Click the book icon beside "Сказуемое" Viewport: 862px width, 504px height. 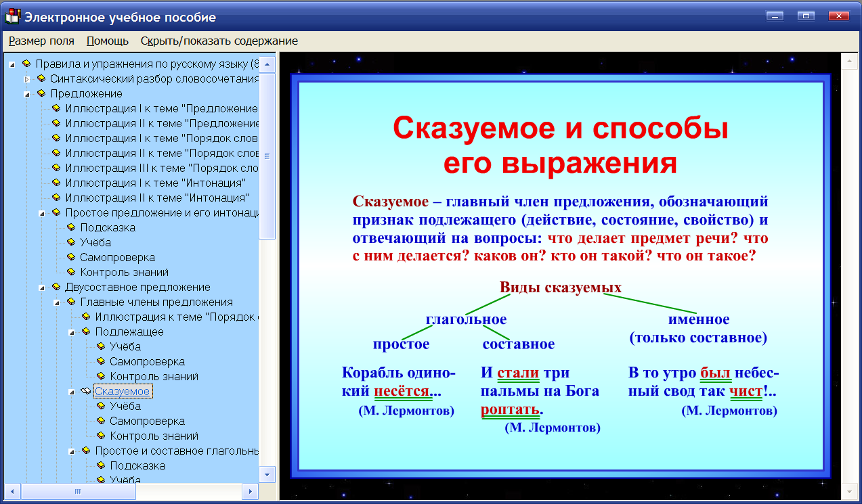tap(86, 390)
